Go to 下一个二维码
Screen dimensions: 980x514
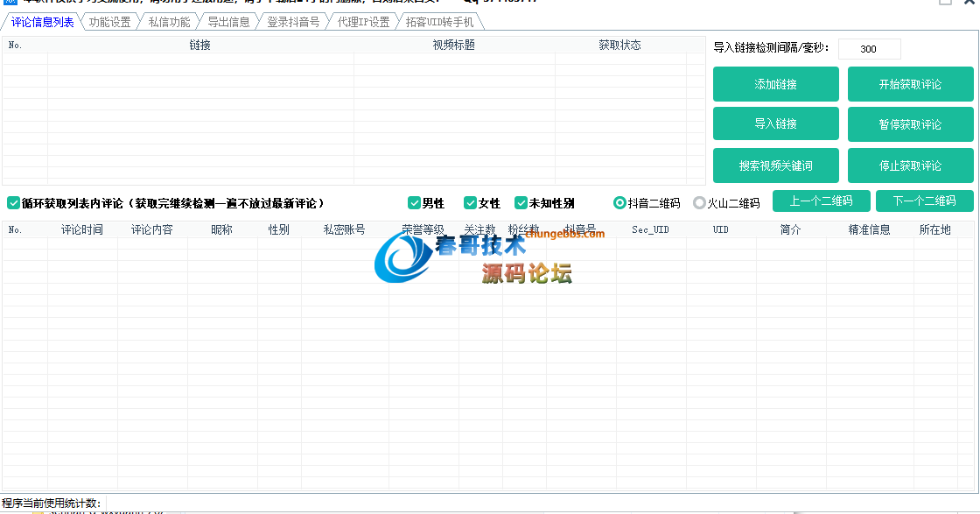(924, 201)
